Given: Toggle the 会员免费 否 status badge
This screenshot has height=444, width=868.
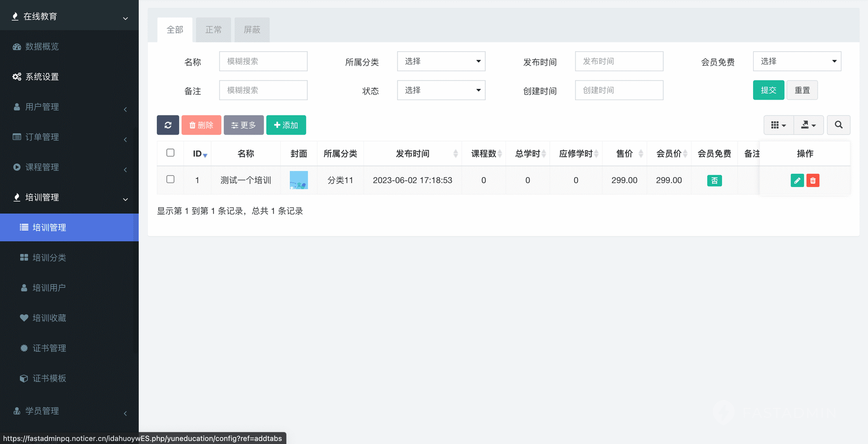Looking at the screenshot, I should 714,181.
